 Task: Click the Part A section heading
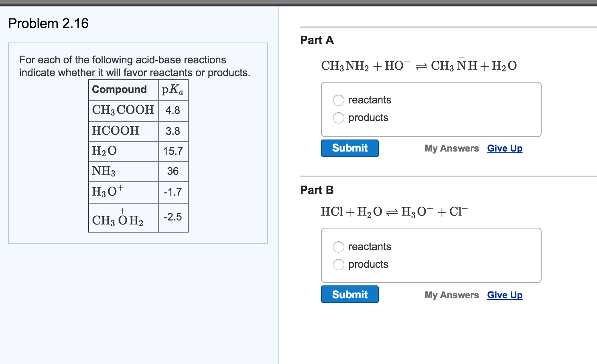click(317, 40)
